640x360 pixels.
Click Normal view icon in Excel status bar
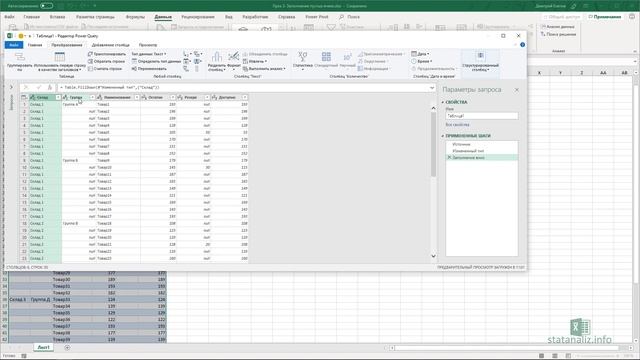click(x=542, y=356)
